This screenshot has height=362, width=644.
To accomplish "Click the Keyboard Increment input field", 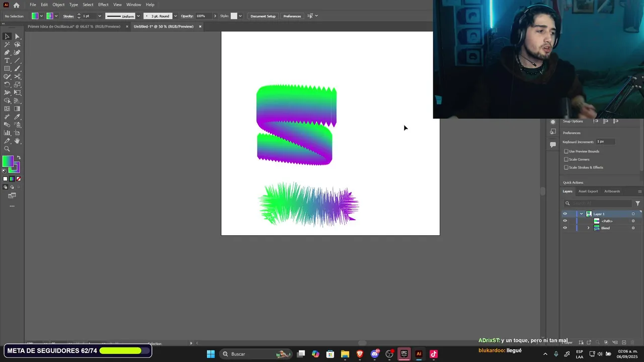I will (605, 142).
